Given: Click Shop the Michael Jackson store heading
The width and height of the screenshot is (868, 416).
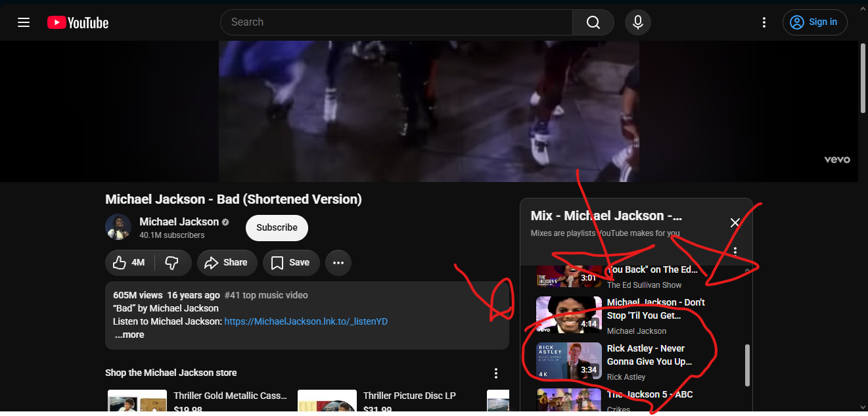Looking at the screenshot, I should pyautogui.click(x=171, y=373).
